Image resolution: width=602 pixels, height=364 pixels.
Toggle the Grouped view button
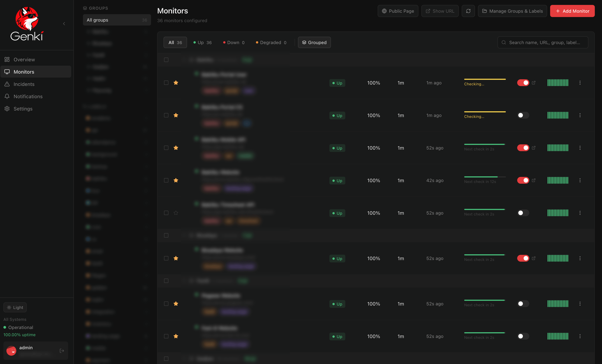click(314, 43)
